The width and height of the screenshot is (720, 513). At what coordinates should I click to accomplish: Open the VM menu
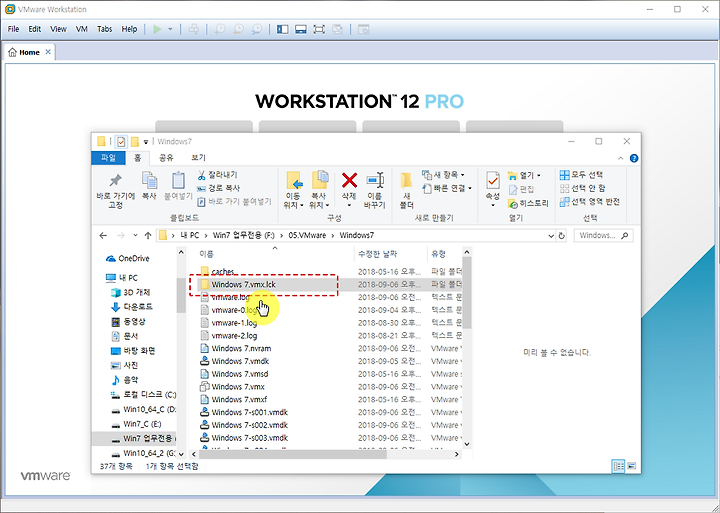coord(81,29)
